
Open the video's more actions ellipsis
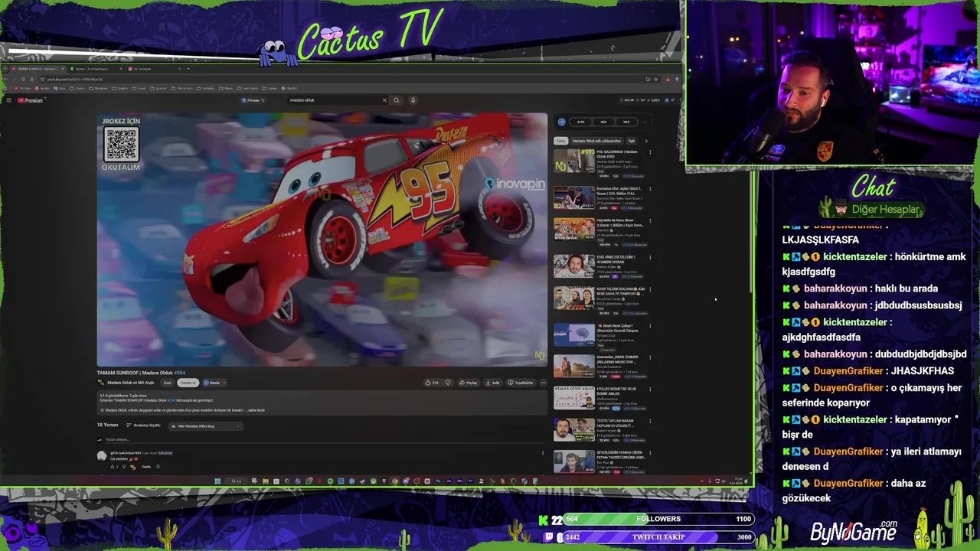click(x=544, y=383)
